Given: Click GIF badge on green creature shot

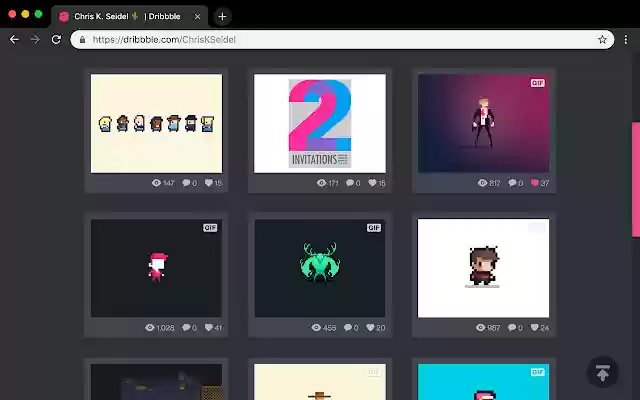Looking at the screenshot, I should coord(374,228).
